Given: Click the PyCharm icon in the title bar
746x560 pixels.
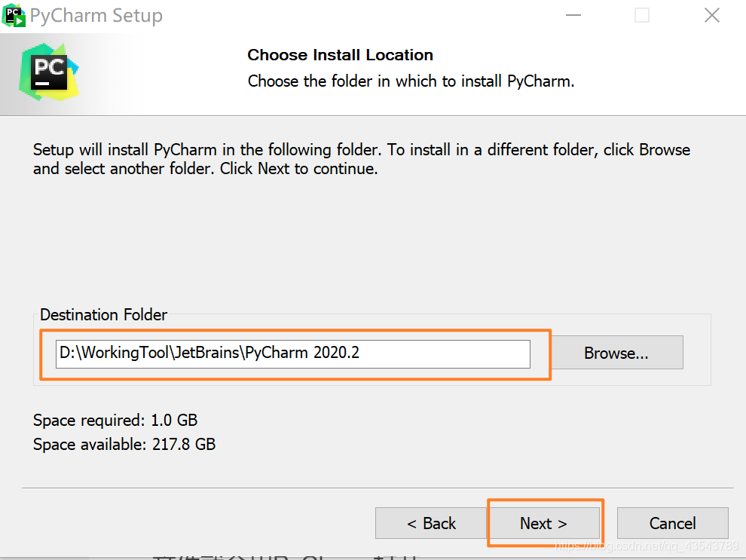Looking at the screenshot, I should 14,15.
